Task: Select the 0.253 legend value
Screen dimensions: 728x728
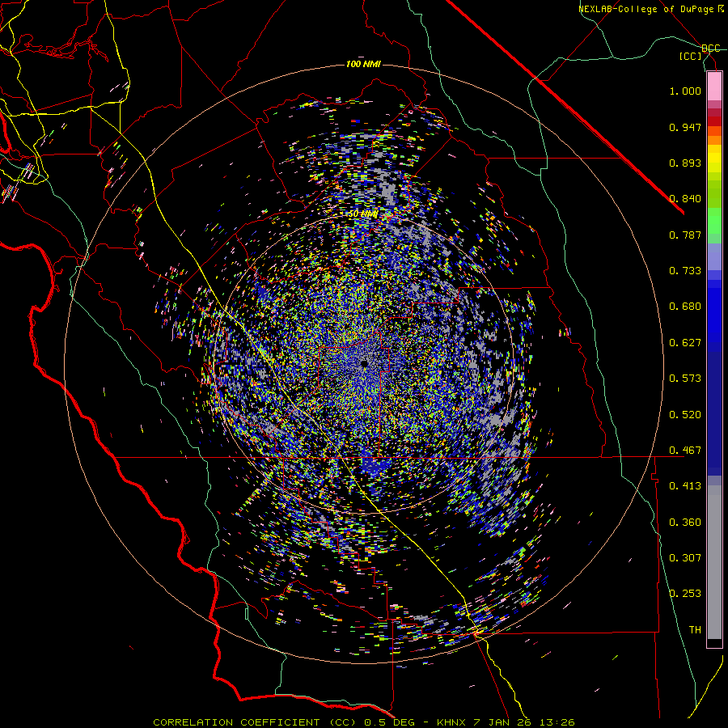Action: pos(685,594)
